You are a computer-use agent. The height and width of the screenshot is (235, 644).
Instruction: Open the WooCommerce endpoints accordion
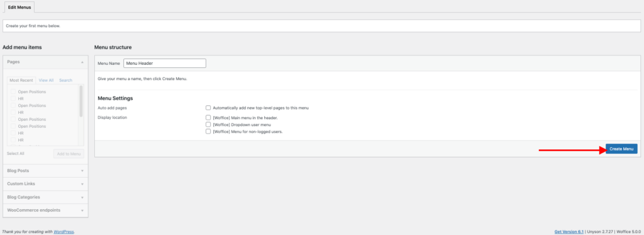[x=45, y=210]
